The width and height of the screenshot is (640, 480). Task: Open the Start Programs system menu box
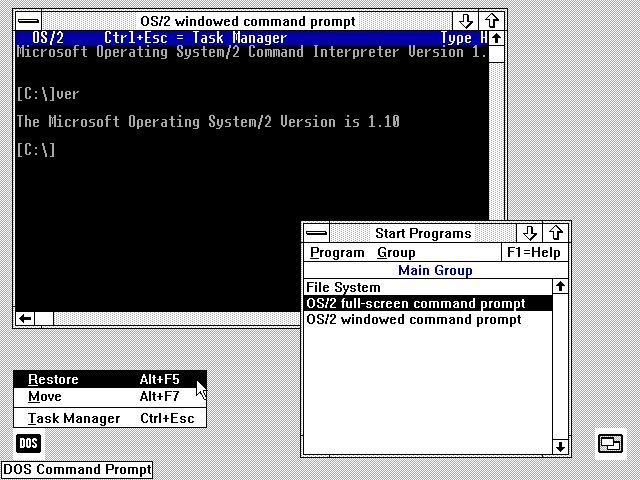coord(319,233)
